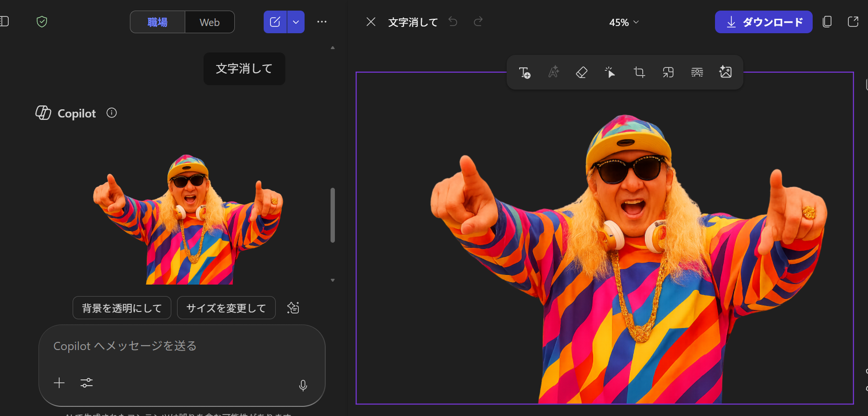This screenshot has height=416, width=868.
Task: Click the generate image sparkle icon
Action: point(726,72)
